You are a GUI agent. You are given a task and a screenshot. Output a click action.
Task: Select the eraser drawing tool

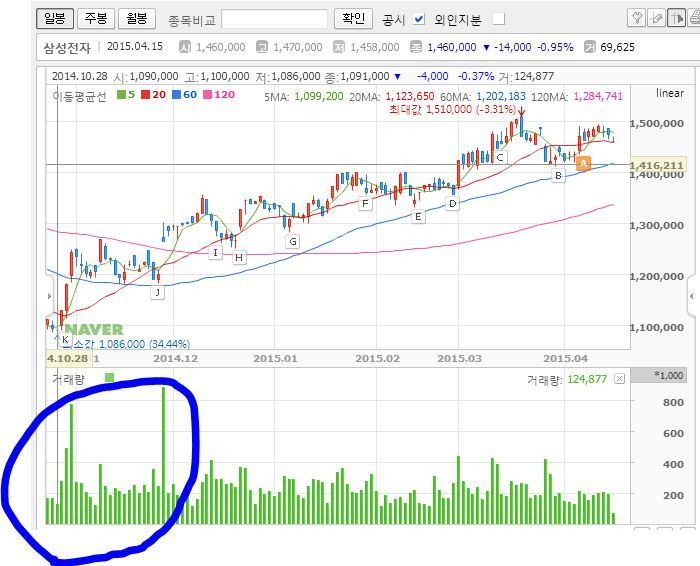[x=657, y=18]
